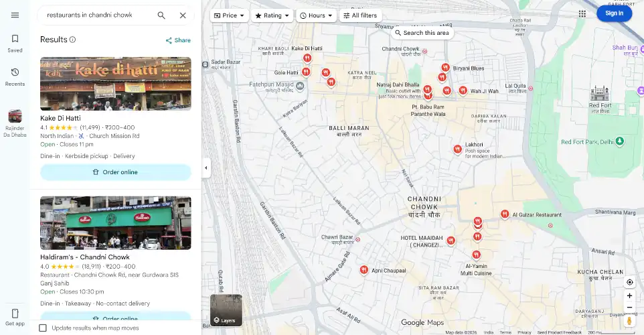Select Biryani Blues map pin
The height and width of the screenshot is (335, 644).
coord(446,68)
